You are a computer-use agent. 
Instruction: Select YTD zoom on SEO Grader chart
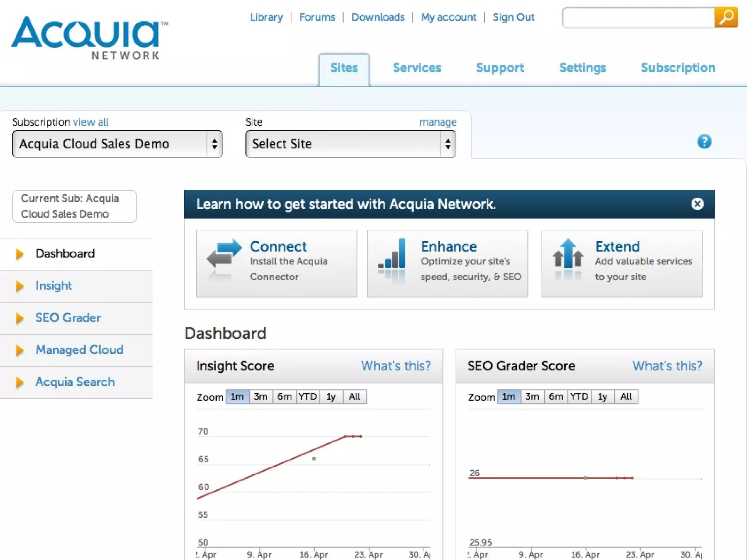click(579, 396)
